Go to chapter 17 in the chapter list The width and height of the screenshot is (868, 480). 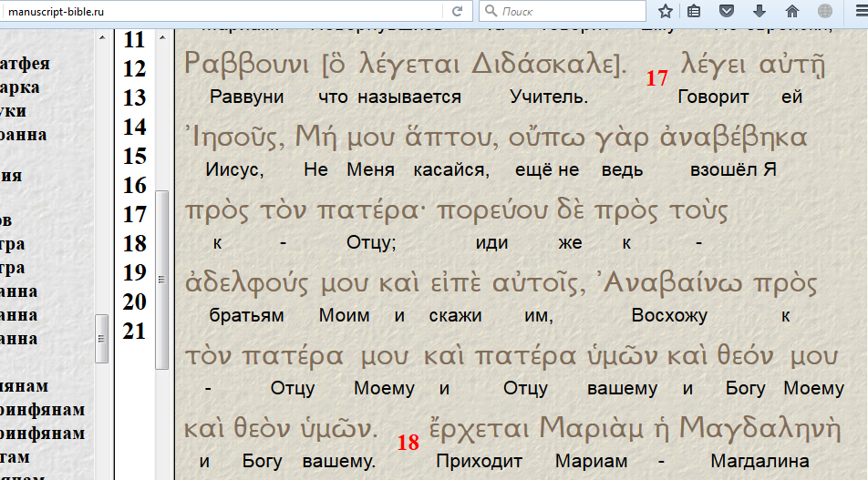tap(134, 214)
